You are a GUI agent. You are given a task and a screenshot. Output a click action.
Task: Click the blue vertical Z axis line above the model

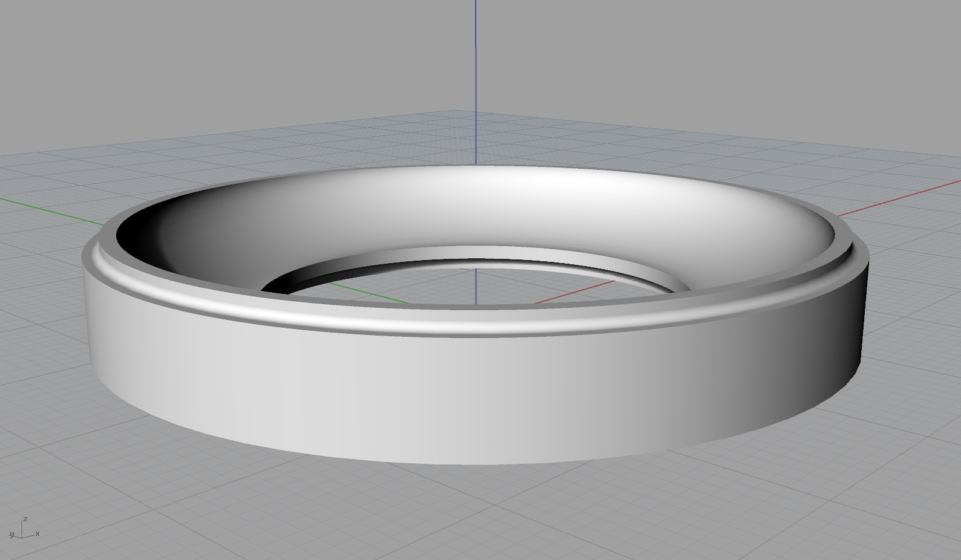click(476, 82)
